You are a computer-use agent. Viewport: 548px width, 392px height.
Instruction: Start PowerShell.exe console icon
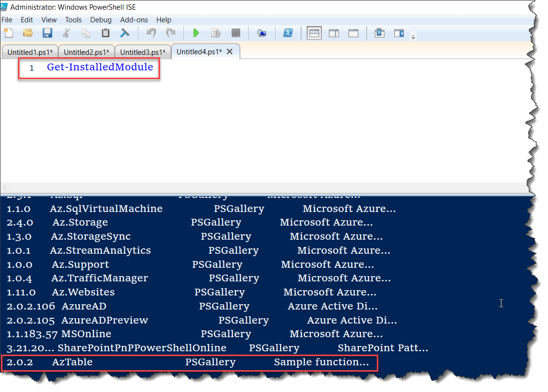[288, 33]
